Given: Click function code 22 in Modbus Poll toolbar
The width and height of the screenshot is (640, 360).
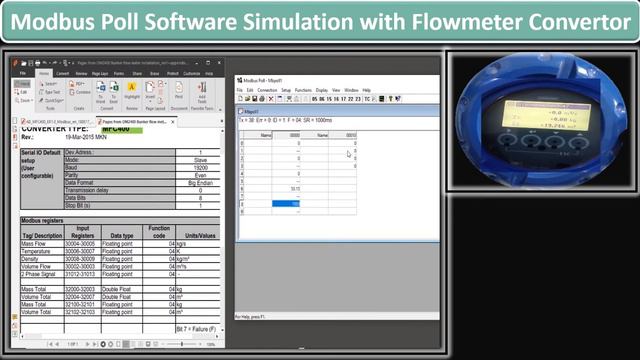Looking at the screenshot, I should (x=351, y=99).
